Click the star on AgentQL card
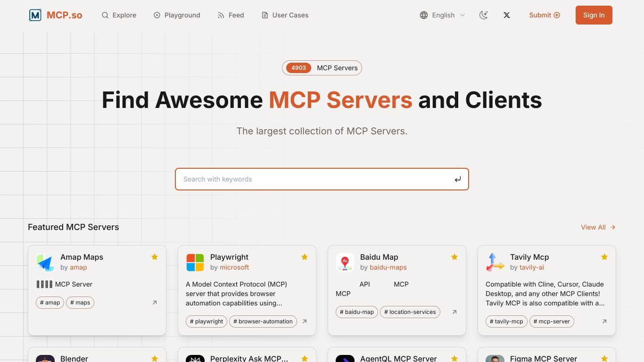 [454, 359]
